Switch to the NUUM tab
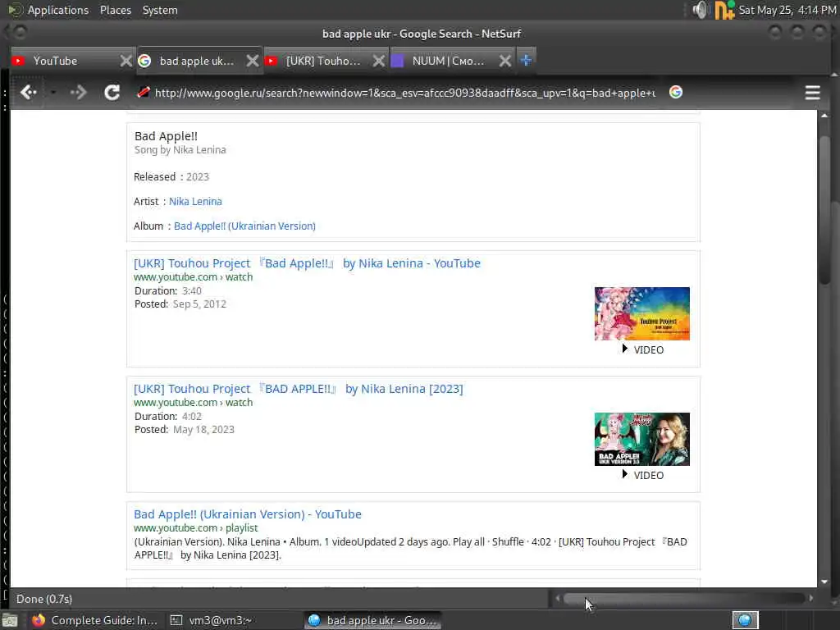This screenshot has width=840, height=630. pos(445,61)
